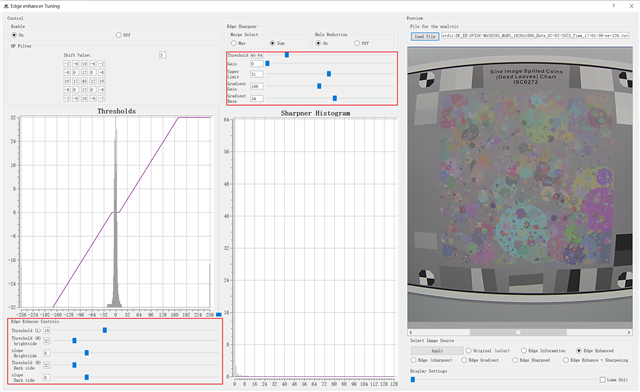Screen dimensions: 640x392
Task: Click the preview horizontal scrollbar thumb
Action: tap(518, 332)
